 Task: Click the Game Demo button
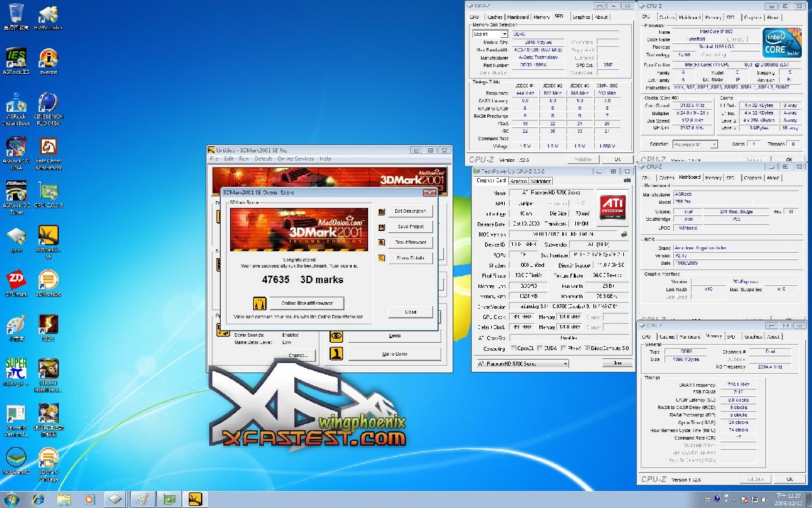coord(394,354)
